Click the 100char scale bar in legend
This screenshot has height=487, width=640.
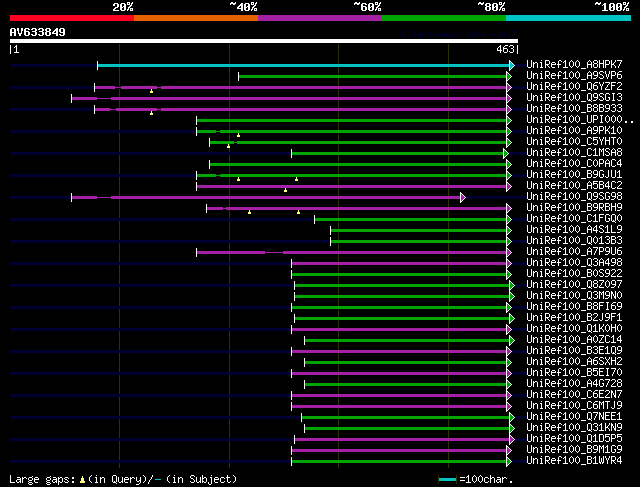pos(447,480)
